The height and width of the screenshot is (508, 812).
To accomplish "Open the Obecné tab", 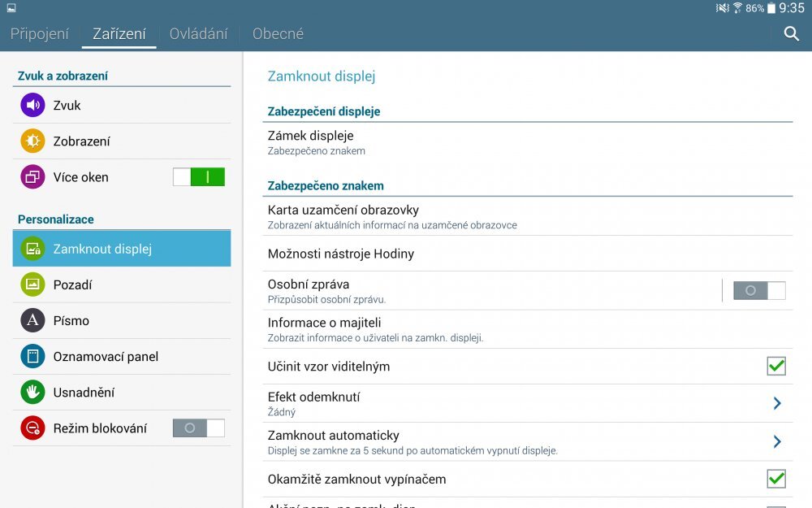I will click(x=278, y=34).
